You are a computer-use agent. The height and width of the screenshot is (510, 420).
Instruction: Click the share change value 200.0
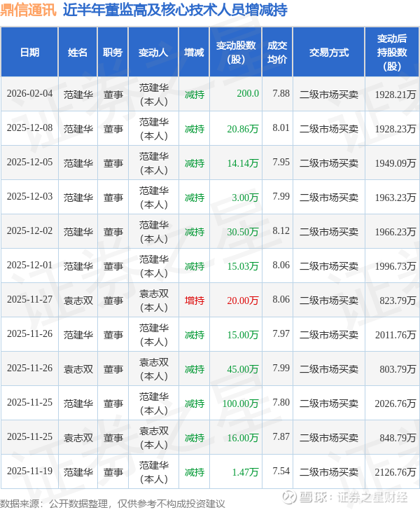click(x=248, y=94)
